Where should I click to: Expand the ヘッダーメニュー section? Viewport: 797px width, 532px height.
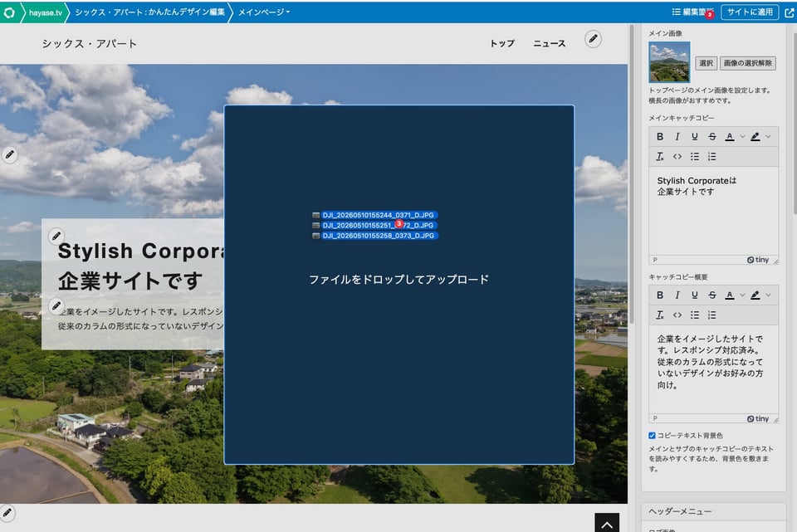[714, 511]
